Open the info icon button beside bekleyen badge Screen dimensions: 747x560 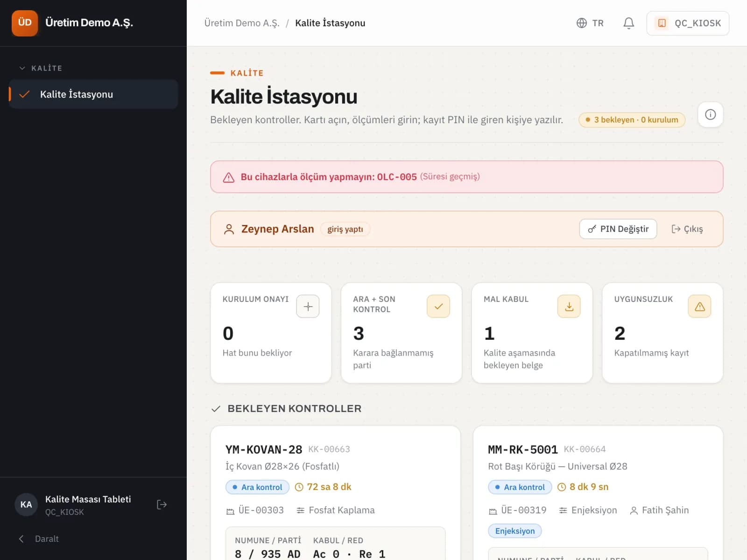click(710, 114)
